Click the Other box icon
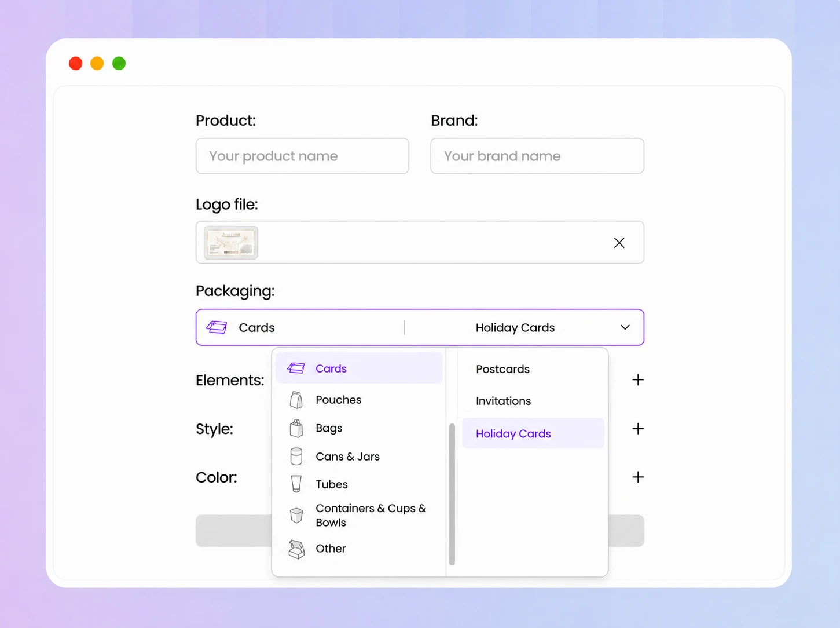Image resolution: width=840 pixels, height=628 pixels. tap(296, 549)
